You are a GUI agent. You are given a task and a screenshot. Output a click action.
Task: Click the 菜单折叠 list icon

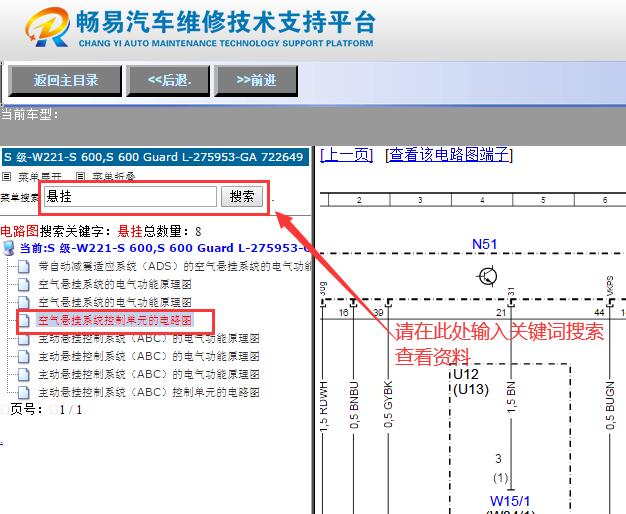tap(81, 176)
